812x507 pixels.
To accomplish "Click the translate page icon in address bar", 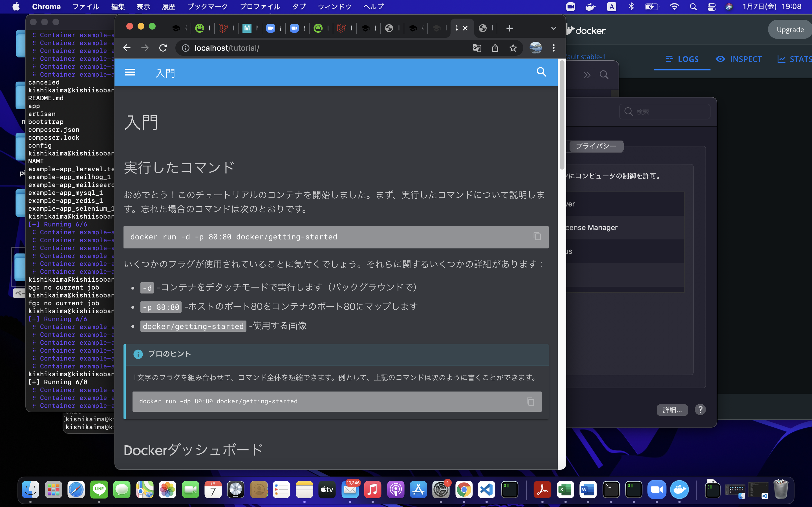I will pos(477,48).
